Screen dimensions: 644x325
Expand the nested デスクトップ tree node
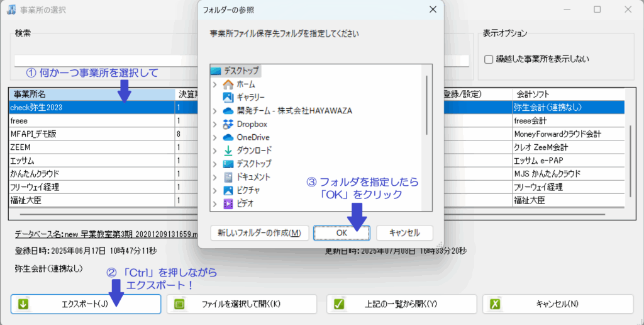click(x=215, y=164)
